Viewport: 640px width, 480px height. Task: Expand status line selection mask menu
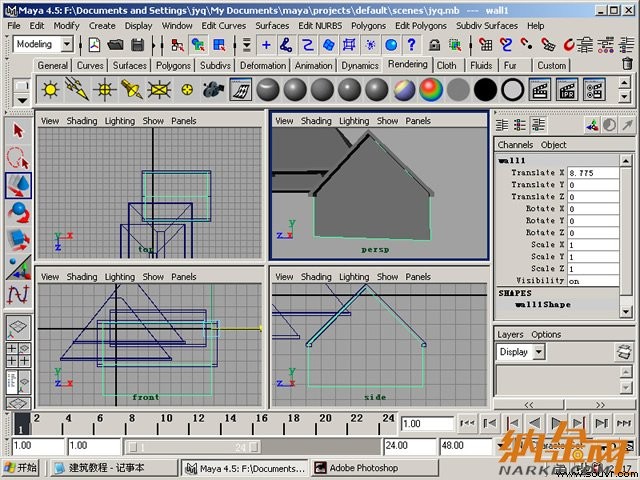pyautogui.click(x=247, y=44)
